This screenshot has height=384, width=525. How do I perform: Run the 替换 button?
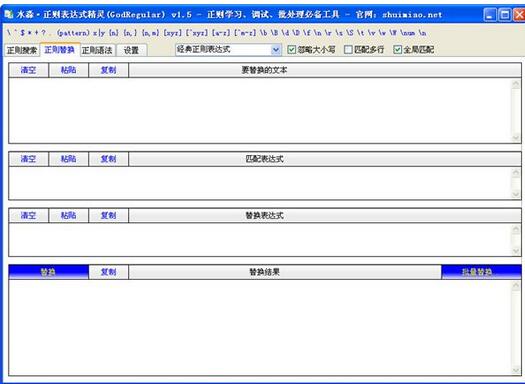click(x=49, y=272)
